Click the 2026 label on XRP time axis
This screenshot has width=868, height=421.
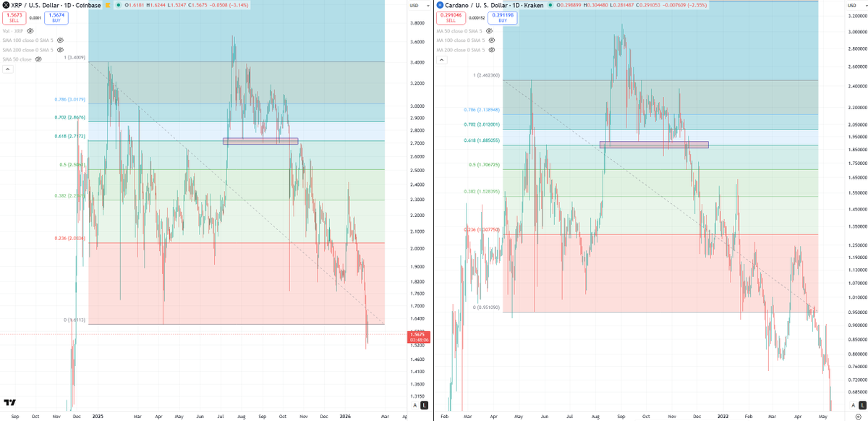point(345,417)
